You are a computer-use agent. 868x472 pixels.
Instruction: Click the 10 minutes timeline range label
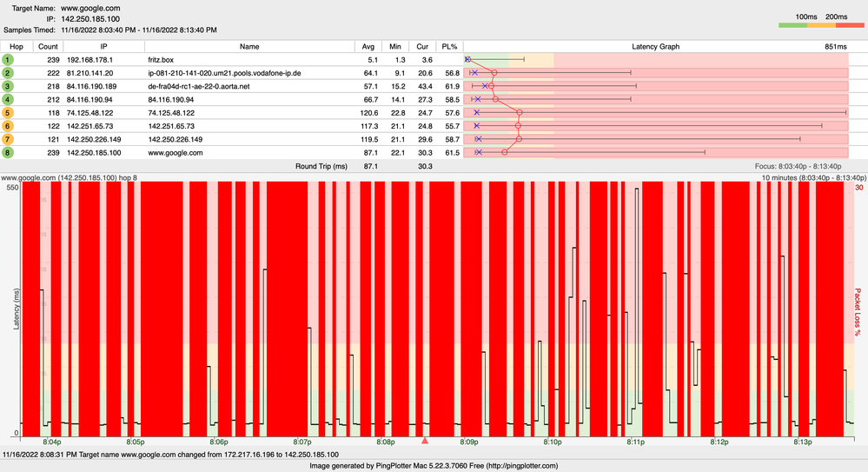tap(814, 178)
